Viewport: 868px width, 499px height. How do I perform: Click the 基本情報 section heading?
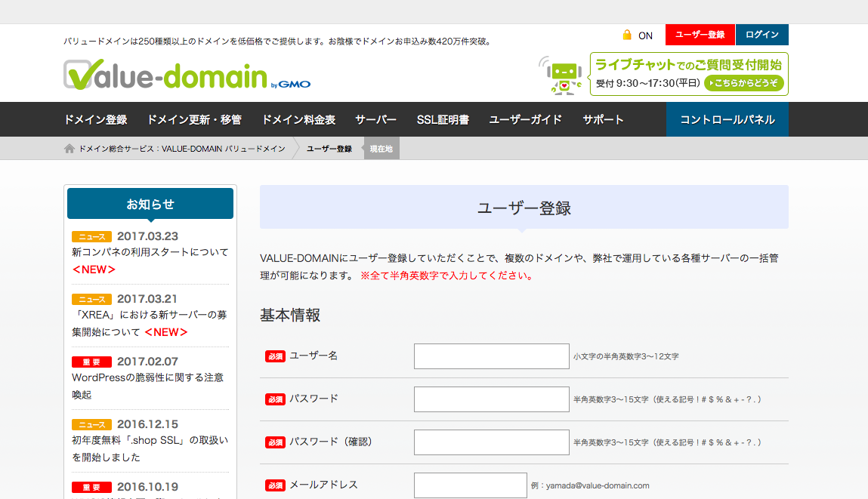tap(290, 316)
